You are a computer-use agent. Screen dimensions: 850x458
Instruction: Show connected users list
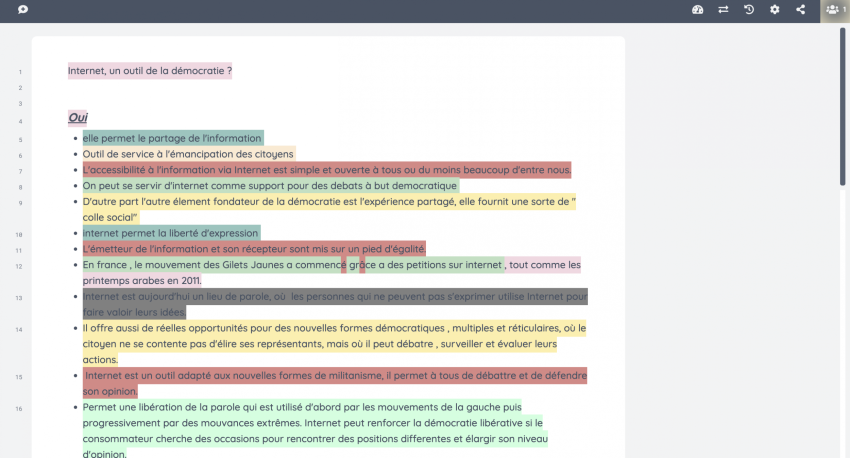point(834,10)
